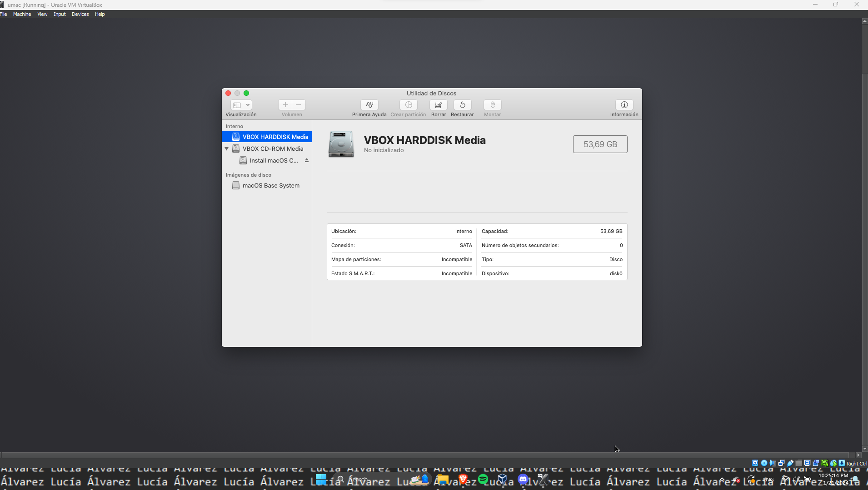The width and height of the screenshot is (868, 490).
Task: Click the Crear partición icon
Action: (x=408, y=105)
